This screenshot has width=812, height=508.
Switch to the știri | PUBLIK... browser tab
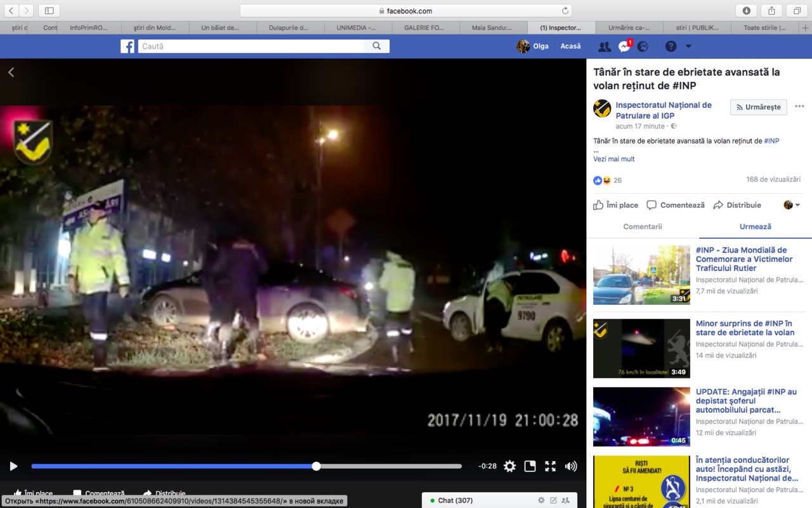[697, 28]
